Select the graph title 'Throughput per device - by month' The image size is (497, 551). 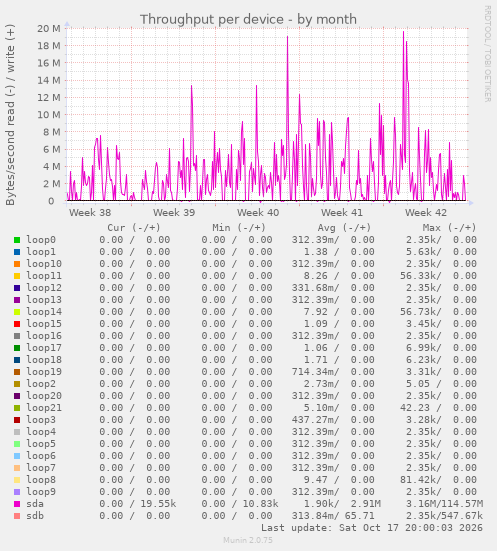tap(248, 19)
